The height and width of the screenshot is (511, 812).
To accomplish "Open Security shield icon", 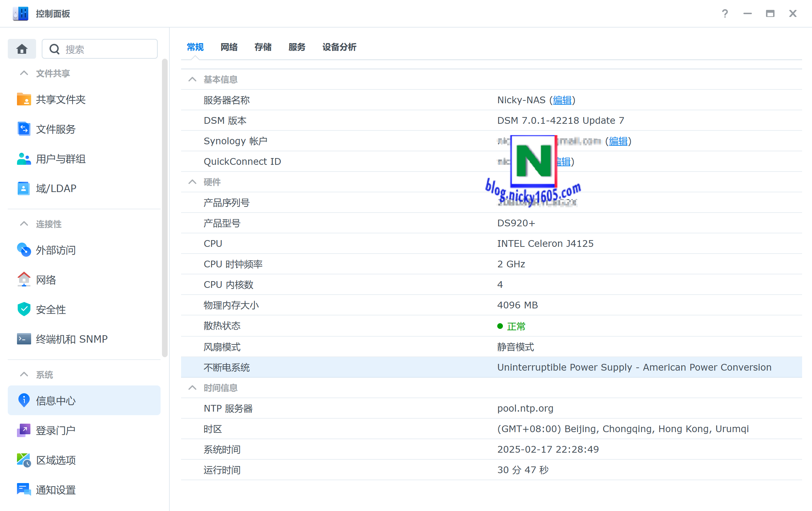I will (24, 309).
